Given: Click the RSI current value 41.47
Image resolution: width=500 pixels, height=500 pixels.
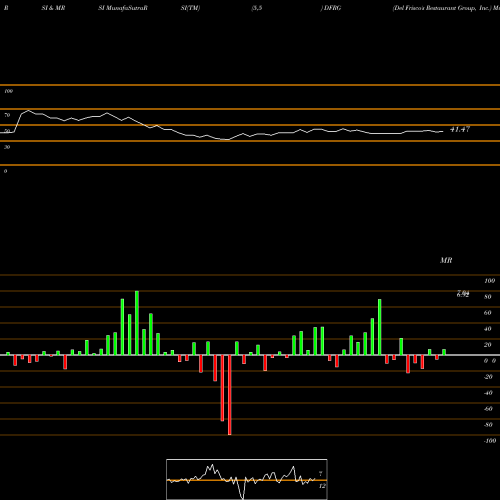Looking at the screenshot, I should [x=460, y=129].
